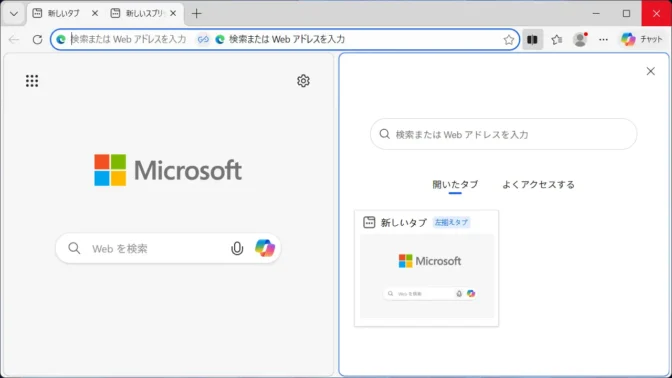Screen dimensions: 672x378
Task: Open page settings gear icon
Action: tap(303, 81)
